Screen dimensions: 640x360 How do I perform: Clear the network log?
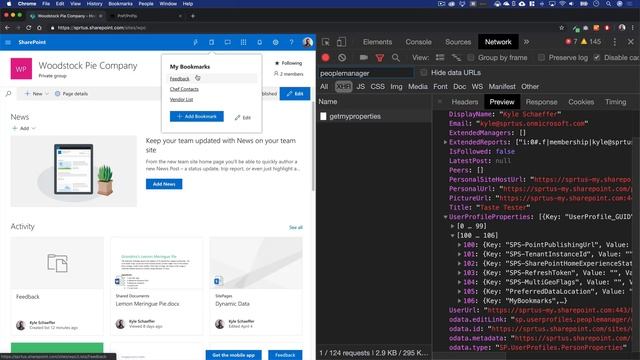[342, 58]
